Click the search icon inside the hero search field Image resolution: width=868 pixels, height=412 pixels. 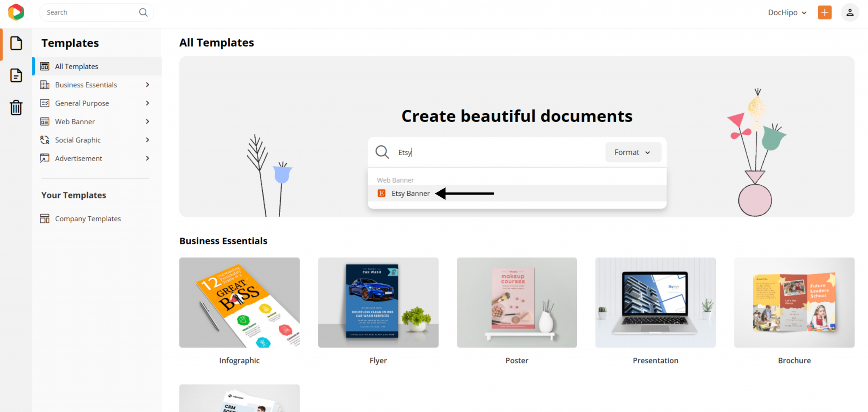point(381,152)
